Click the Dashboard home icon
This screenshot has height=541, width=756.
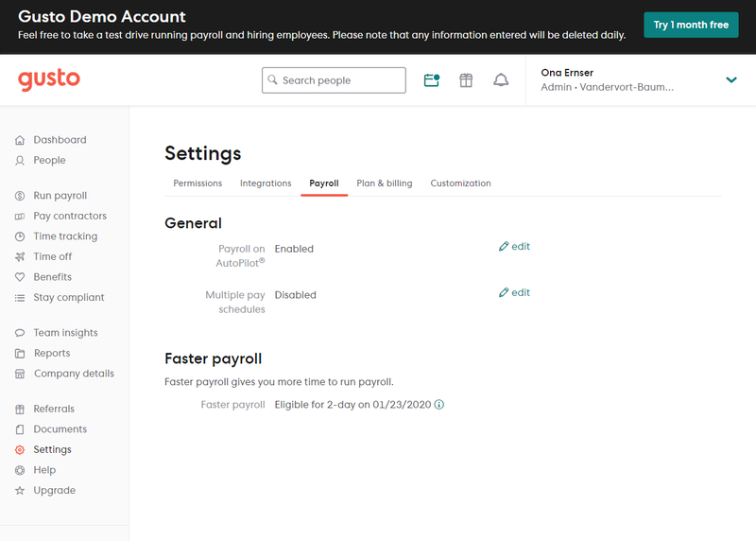pos(20,140)
